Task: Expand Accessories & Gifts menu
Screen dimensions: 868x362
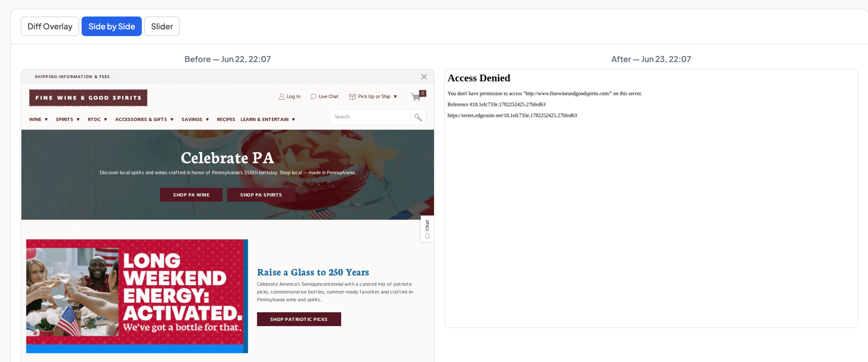Action: tap(144, 119)
